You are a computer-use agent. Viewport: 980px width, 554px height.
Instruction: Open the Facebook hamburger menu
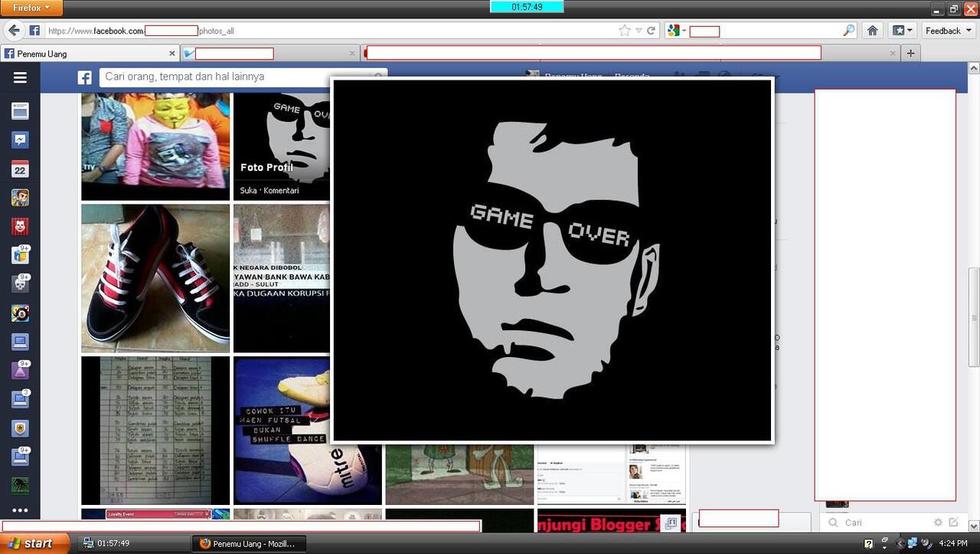(20, 77)
